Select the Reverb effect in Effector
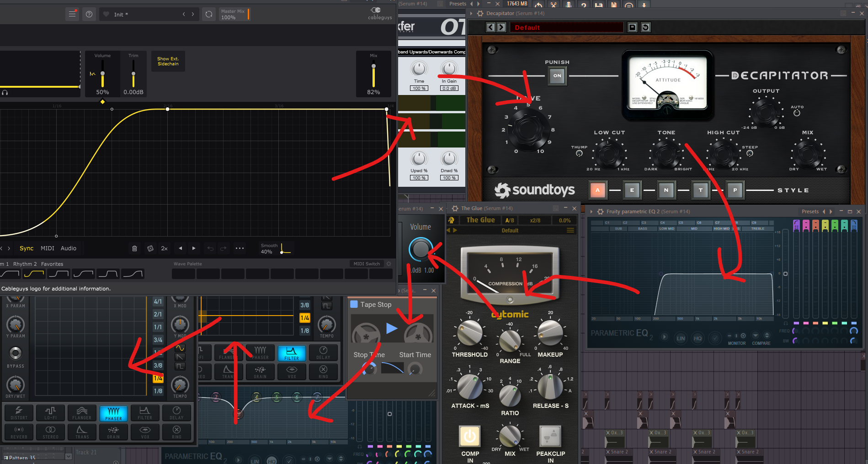Viewport: 868px width, 464px height. tap(19, 432)
